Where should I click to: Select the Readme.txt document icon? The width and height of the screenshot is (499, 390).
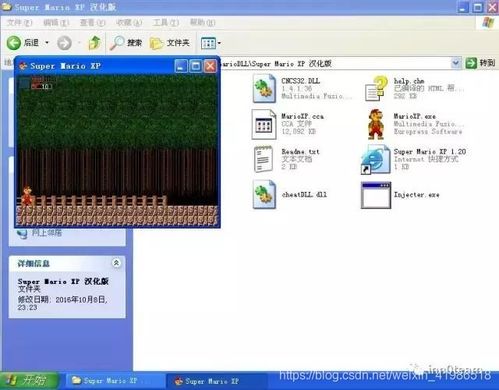pyautogui.click(x=263, y=159)
